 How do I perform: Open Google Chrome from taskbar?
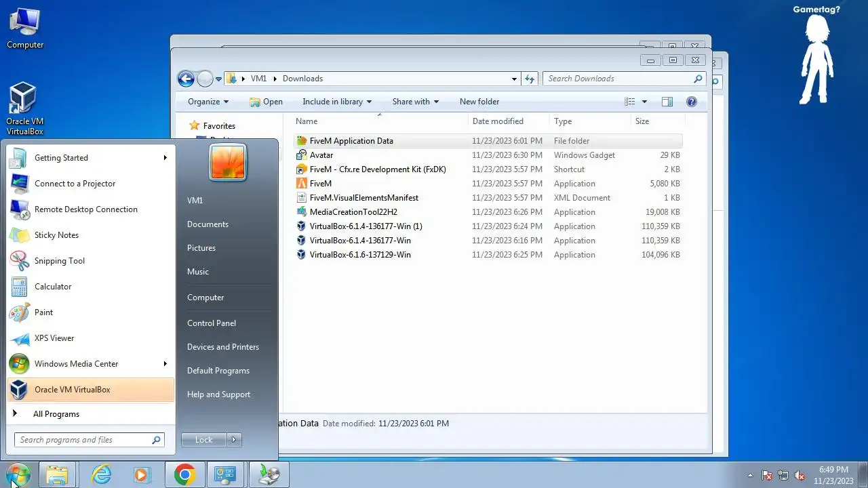click(184, 474)
